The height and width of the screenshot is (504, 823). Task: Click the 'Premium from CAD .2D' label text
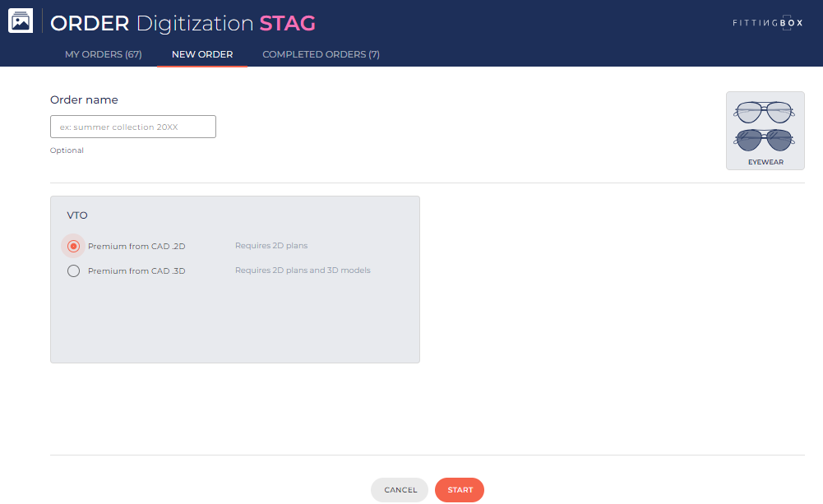point(136,247)
